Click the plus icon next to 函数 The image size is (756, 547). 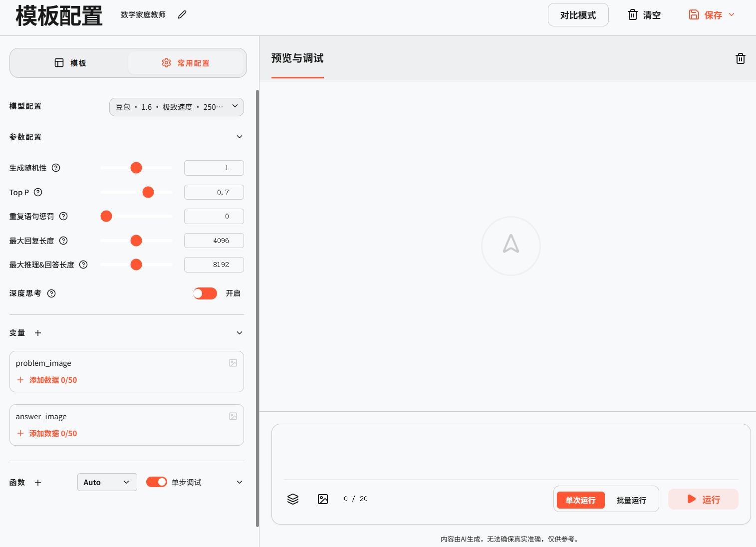click(x=38, y=483)
